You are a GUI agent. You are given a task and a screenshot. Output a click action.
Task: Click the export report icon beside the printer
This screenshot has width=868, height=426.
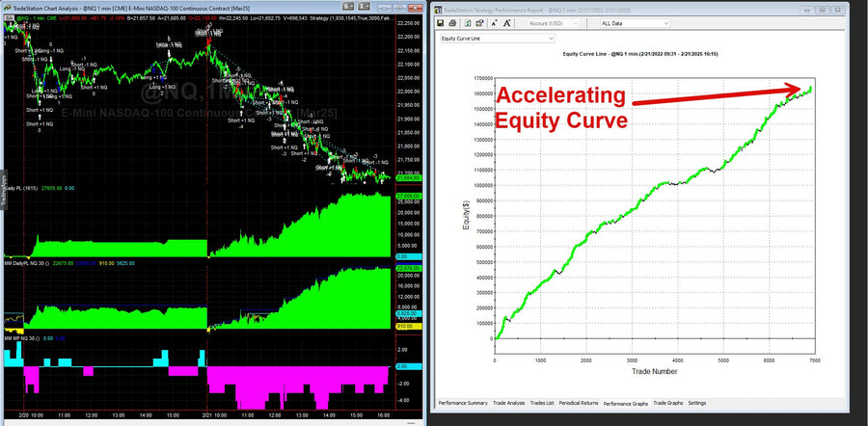[x=467, y=23]
